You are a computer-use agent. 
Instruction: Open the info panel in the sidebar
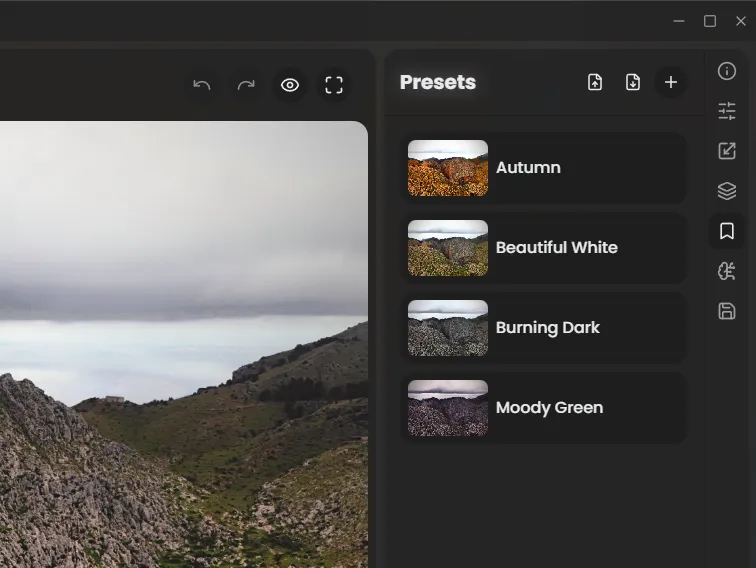(727, 71)
